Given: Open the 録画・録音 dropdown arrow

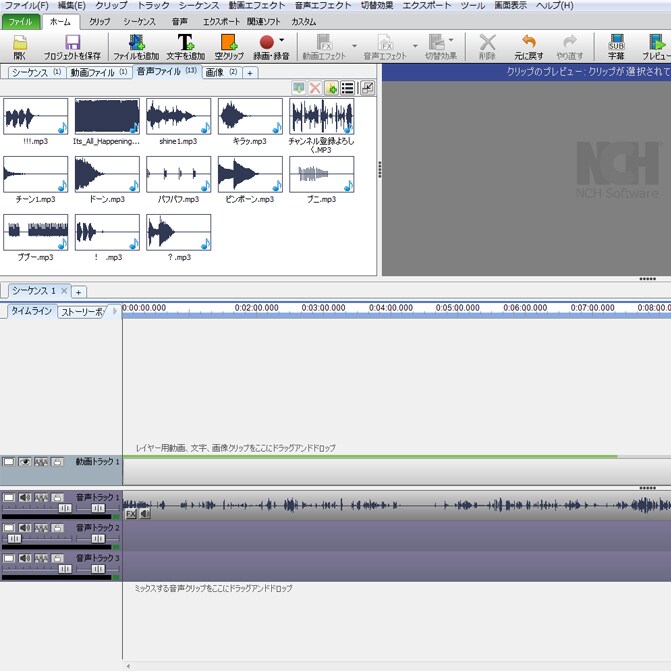Looking at the screenshot, I should pyautogui.click(x=282, y=40).
